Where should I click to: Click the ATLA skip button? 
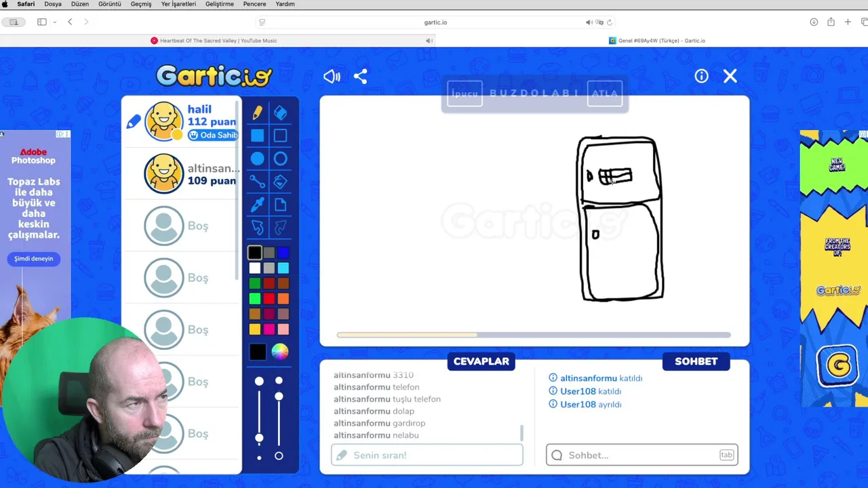pyautogui.click(x=605, y=94)
